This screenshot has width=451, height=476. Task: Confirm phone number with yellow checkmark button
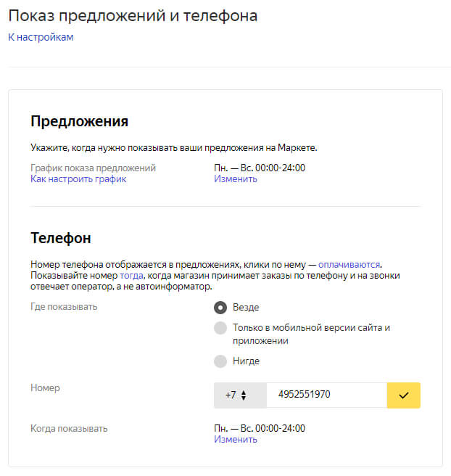coord(404,395)
